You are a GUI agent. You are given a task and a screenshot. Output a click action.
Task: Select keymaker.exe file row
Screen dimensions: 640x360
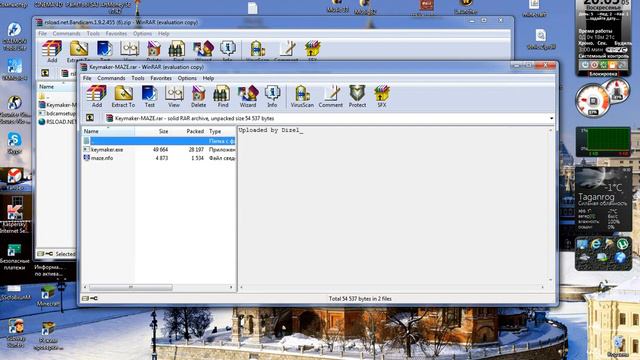[159, 149]
